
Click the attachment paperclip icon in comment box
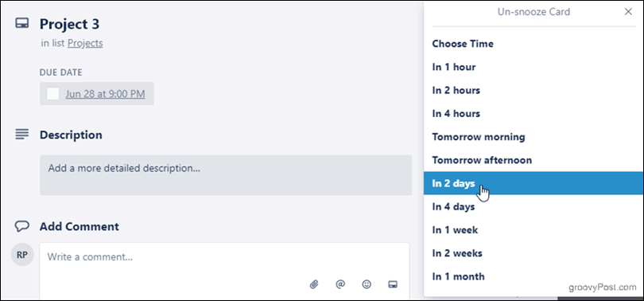[x=314, y=284]
